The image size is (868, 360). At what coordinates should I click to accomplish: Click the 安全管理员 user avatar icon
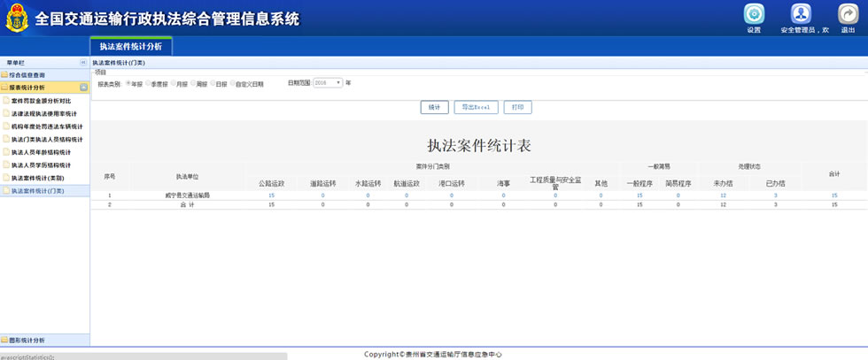[801, 14]
